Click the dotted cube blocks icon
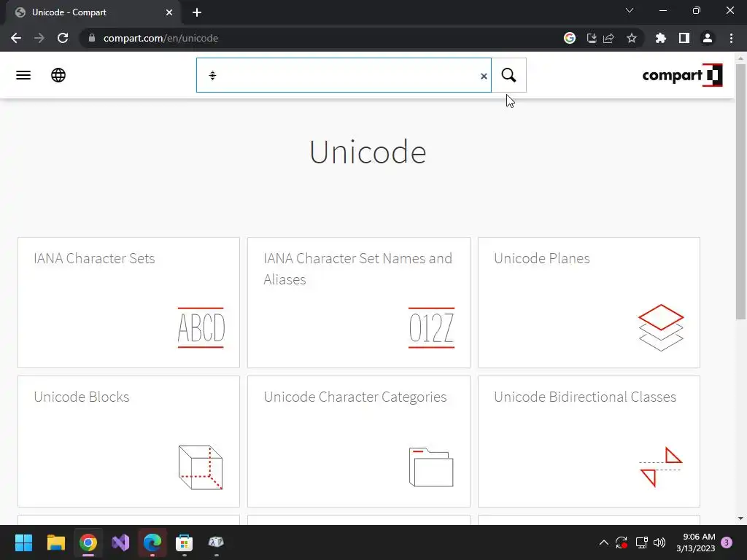This screenshot has width=747, height=560. pyautogui.click(x=201, y=467)
